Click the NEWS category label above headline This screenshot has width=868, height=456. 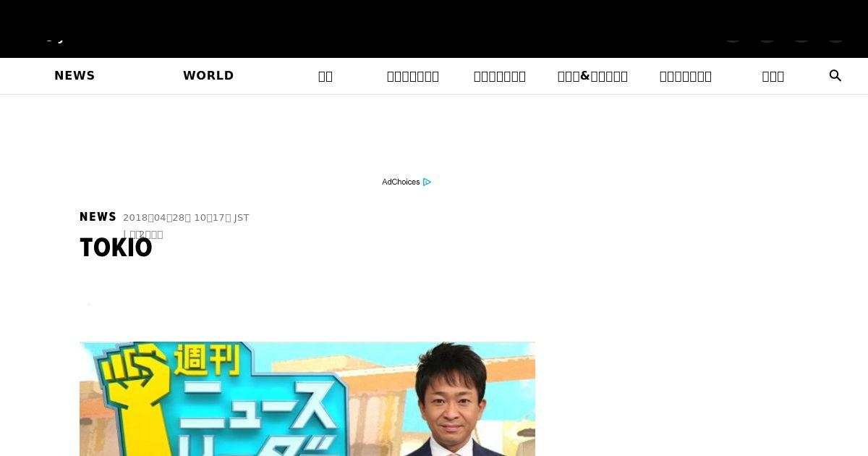pyautogui.click(x=98, y=216)
